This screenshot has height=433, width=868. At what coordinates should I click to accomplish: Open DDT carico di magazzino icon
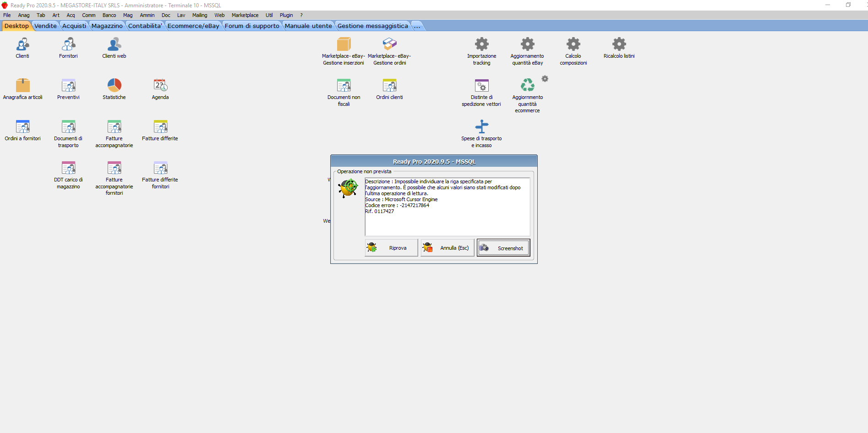[x=68, y=168]
